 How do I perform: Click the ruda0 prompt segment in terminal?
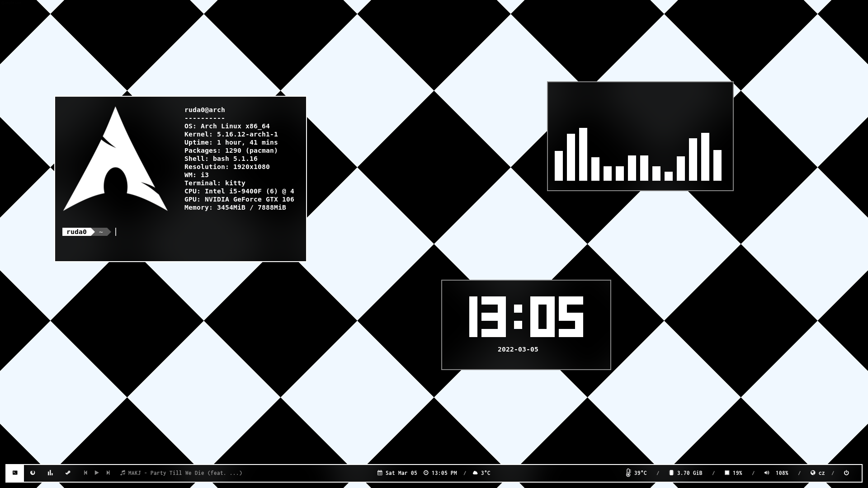click(77, 232)
